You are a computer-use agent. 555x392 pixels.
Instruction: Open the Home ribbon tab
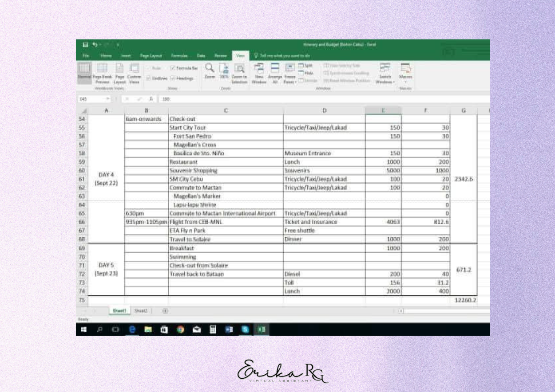pos(106,56)
